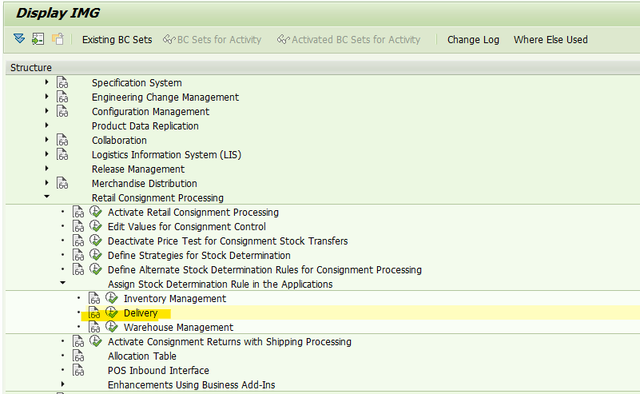Screen dimensions: 640x394
Task: Execute Warehouse Management activity clock icon
Action: point(111,327)
